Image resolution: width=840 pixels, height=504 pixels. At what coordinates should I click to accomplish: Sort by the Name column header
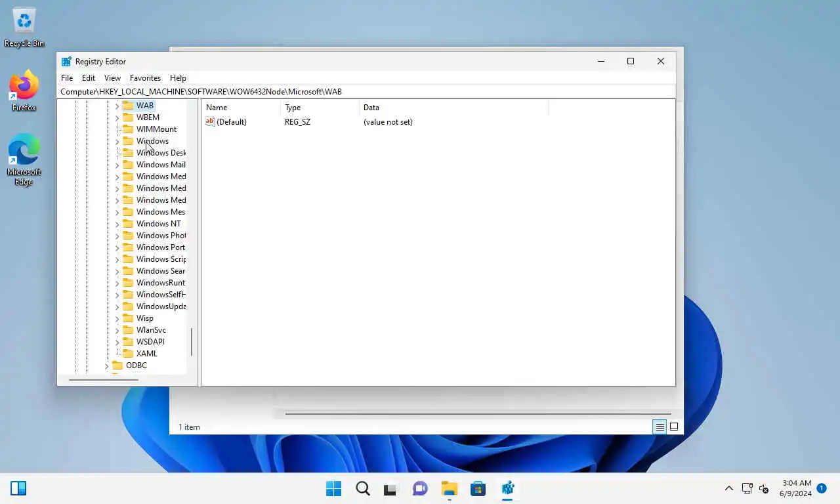click(x=241, y=108)
